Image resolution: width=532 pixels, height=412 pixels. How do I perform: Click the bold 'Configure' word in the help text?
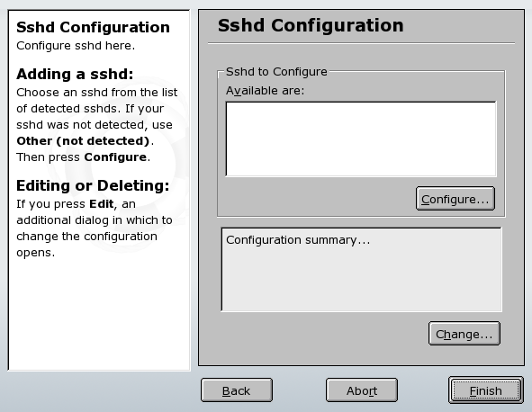[x=115, y=157]
